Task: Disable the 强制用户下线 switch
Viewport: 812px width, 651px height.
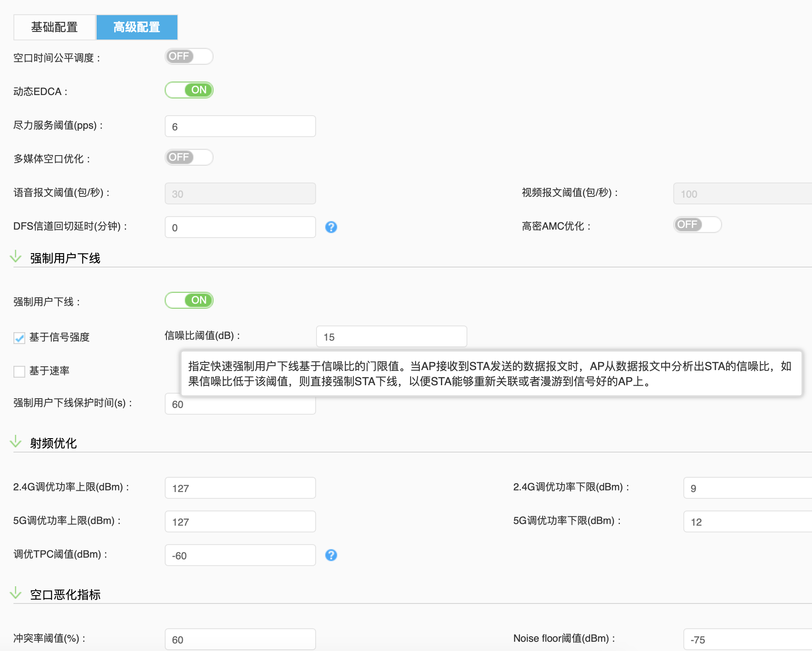Action: tap(189, 300)
